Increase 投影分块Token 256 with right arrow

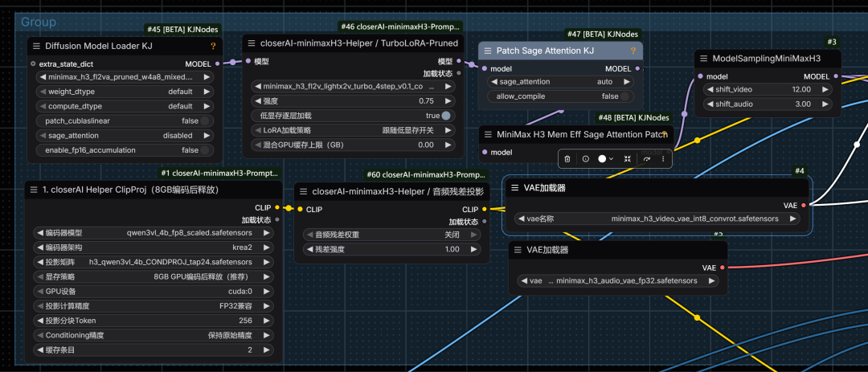(266, 321)
